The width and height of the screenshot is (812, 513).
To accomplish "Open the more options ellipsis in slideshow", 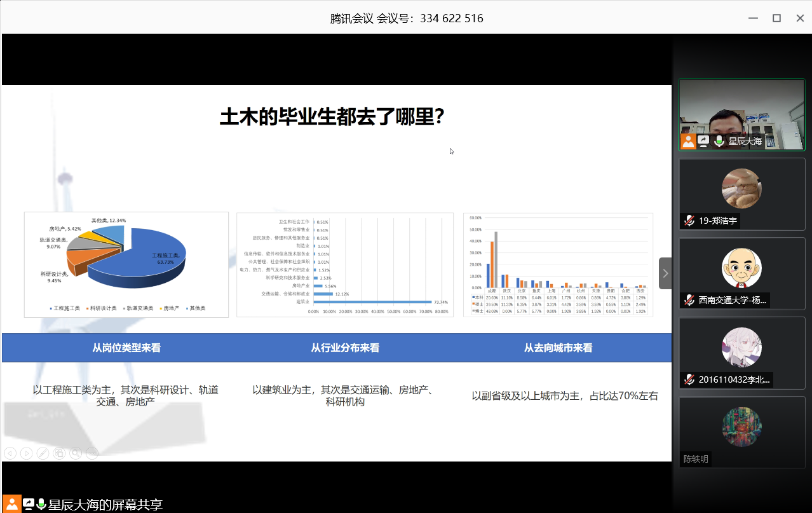I will [92, 453].
